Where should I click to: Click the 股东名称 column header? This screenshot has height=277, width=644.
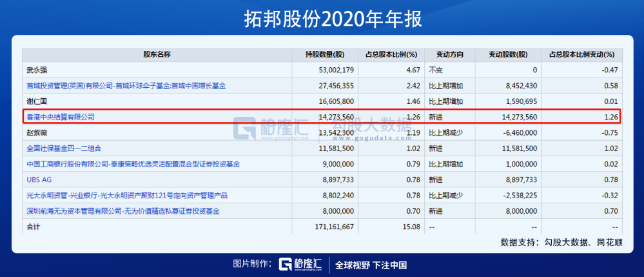tap(157, 54)
